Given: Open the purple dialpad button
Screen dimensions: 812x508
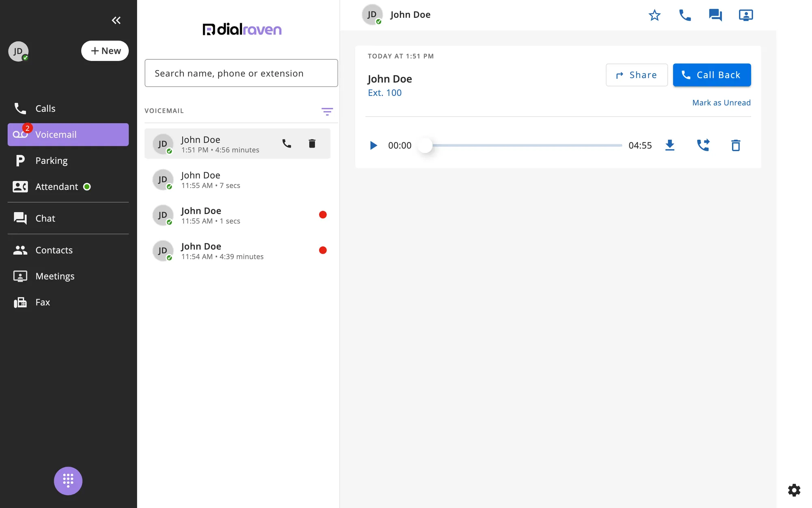Looking at the screenshot, I should coord(68,481).
